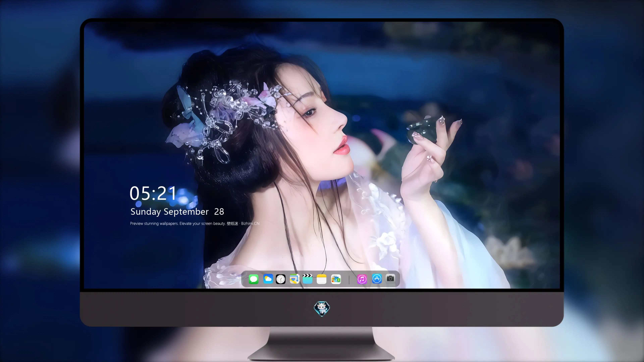The height and width of the screenshot is (362, 644).
Task: Open the Messages app in the dock
Action: click(254, 279)
